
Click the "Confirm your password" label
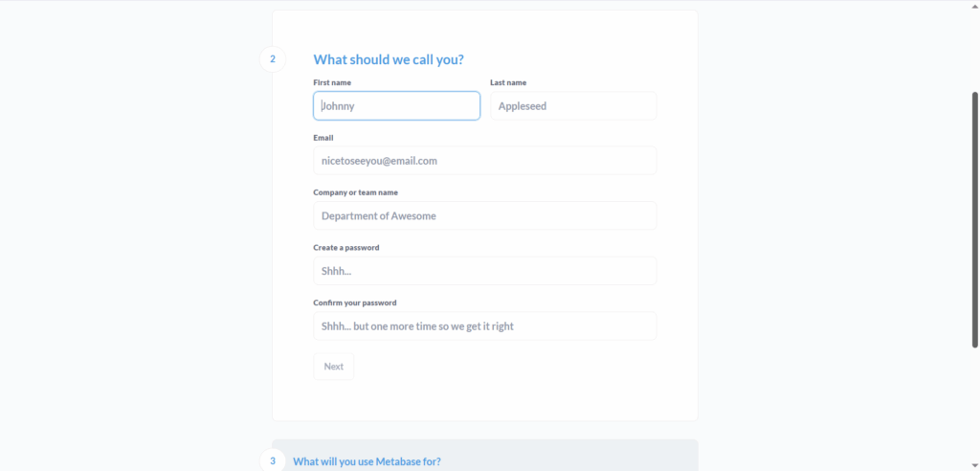[x=355, y=303]
